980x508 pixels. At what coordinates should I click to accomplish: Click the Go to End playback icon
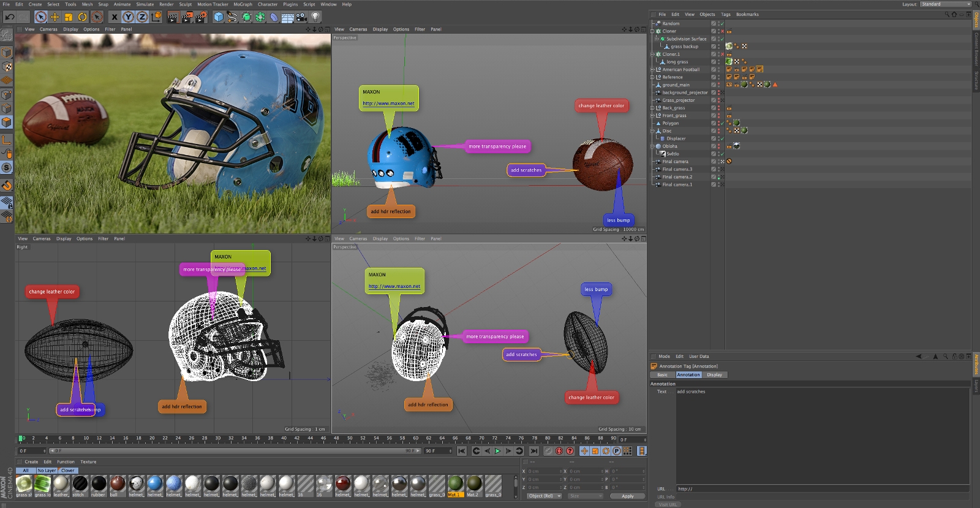click(x=534, y=451)
